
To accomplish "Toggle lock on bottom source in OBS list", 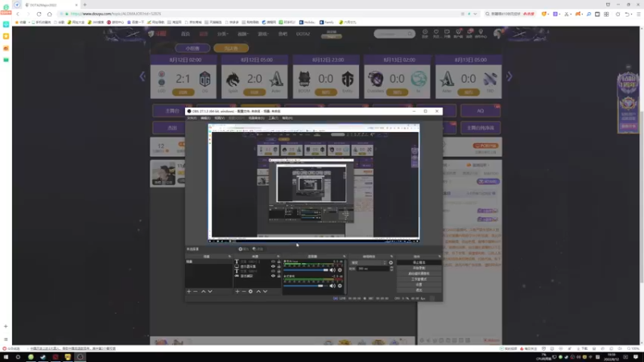I will 279,276.
